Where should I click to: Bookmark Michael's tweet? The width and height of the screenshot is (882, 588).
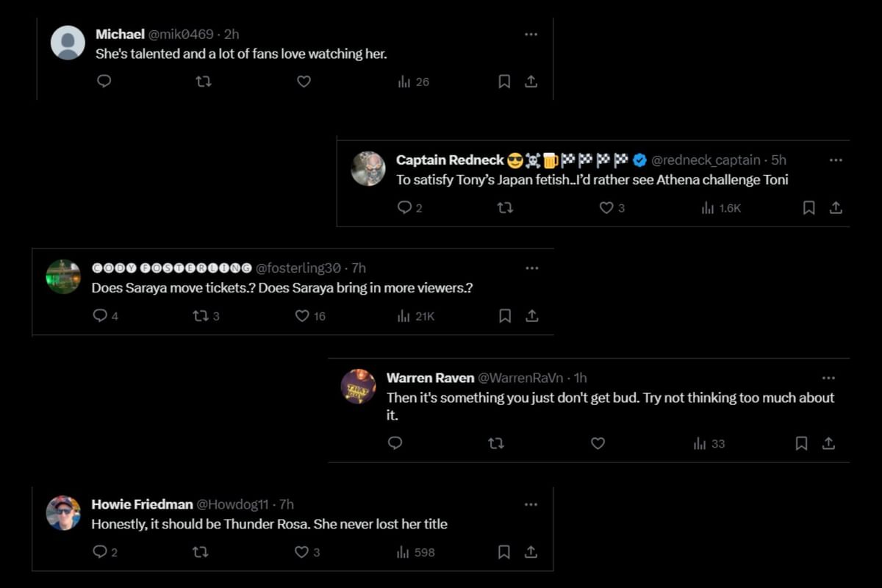(504, 82)
